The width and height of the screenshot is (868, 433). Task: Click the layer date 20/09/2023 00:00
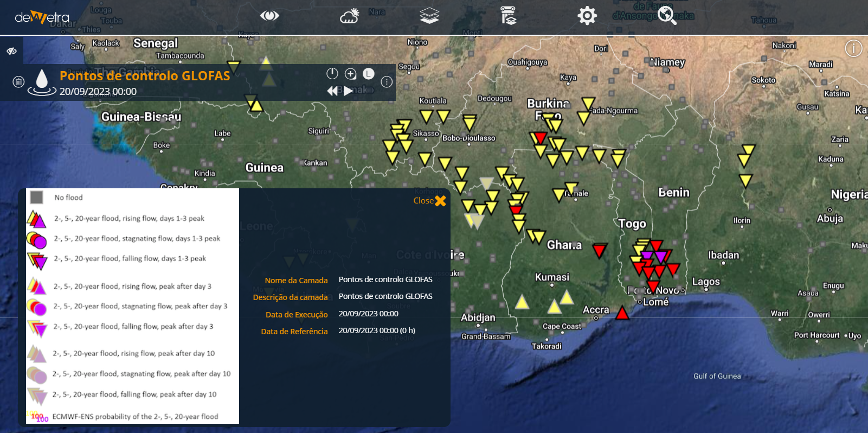[98, 92]
